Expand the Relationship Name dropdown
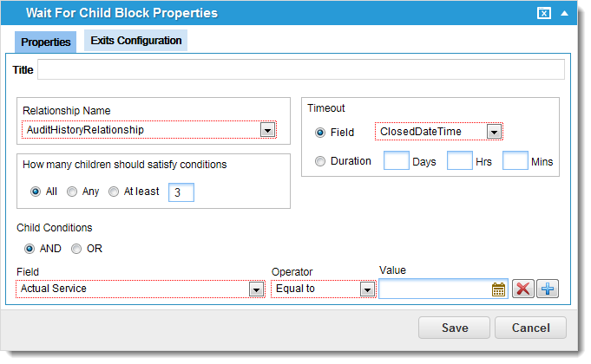The height and width of the screenshot is (364, 591). pos(267,130)
